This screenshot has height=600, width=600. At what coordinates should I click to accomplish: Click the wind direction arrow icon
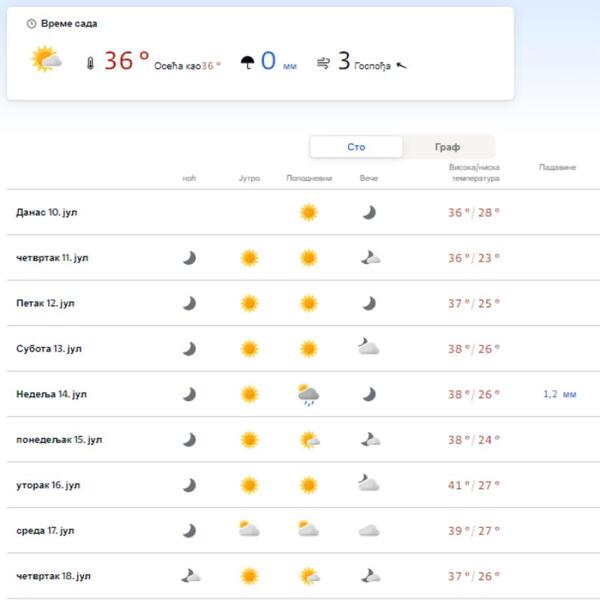402,66
